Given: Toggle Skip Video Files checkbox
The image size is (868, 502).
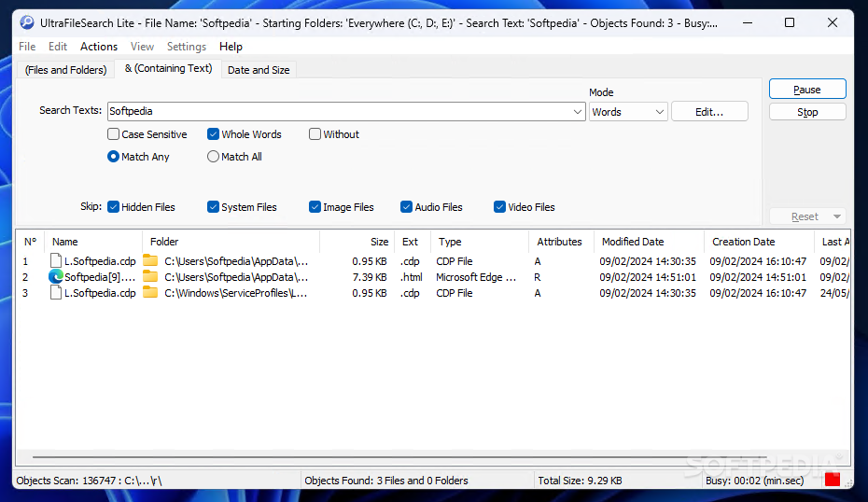Looking at the screenshot, I should (500, 207).
